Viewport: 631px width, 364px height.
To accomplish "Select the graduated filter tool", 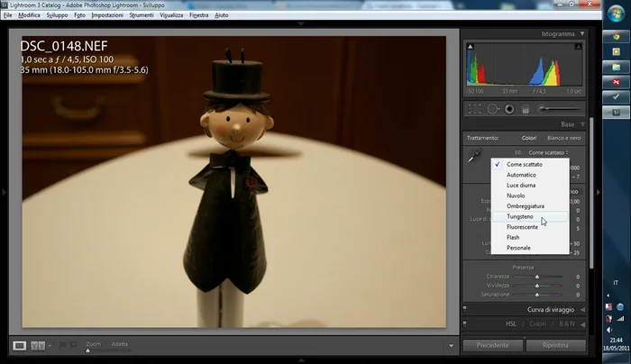I will (x=526, y=109).
